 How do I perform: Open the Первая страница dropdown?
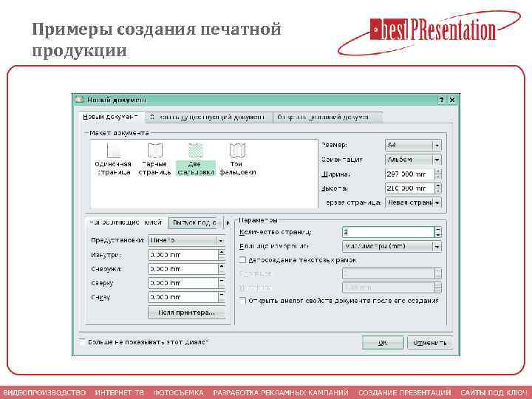coord(413,202)
